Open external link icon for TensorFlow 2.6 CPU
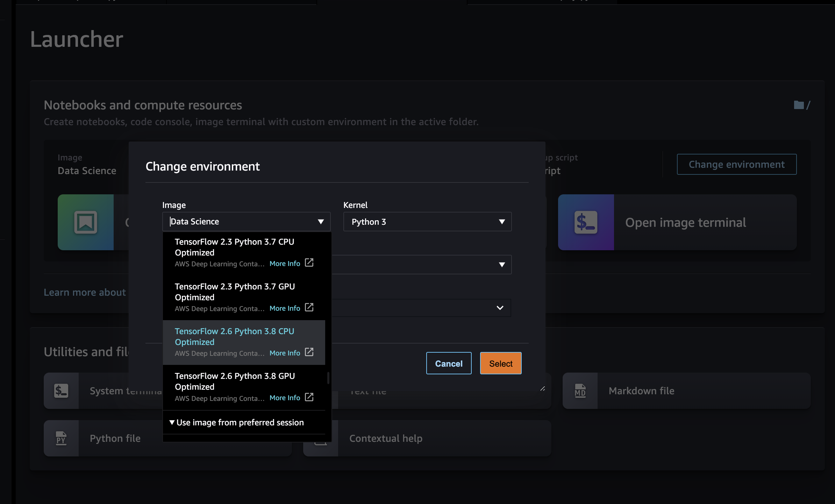This screenshot has width=835, height=504. [x=309, y=352]
